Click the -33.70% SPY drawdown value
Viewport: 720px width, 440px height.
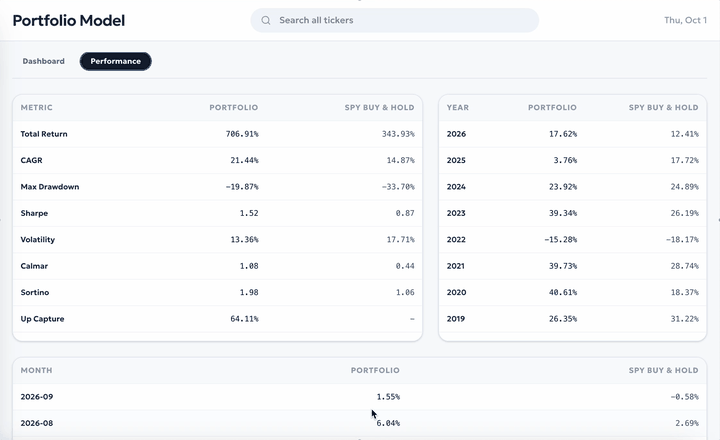click(x=398, y=187)
